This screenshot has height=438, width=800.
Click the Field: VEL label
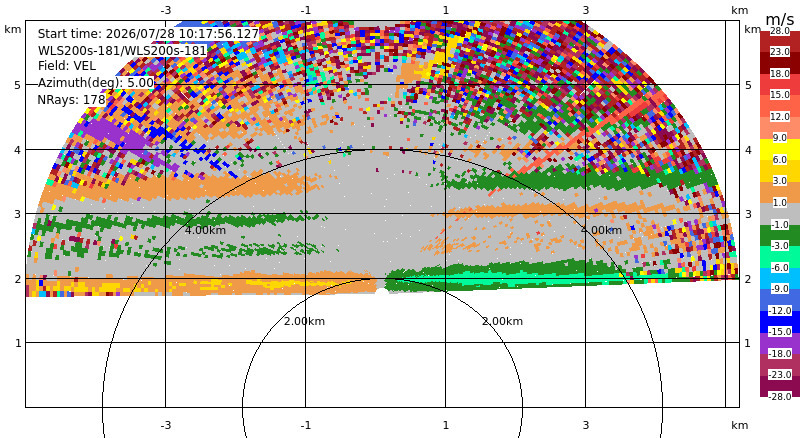coord(67,66)
